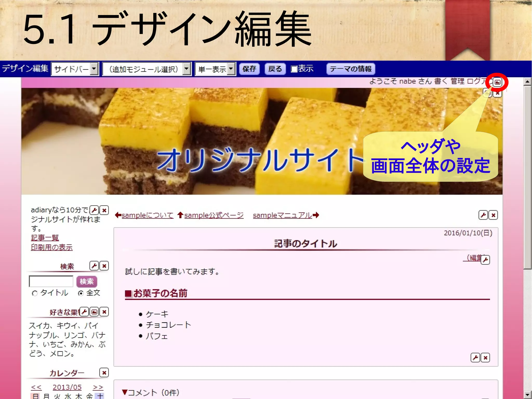Delete the 検索 search module

point(104,266)
